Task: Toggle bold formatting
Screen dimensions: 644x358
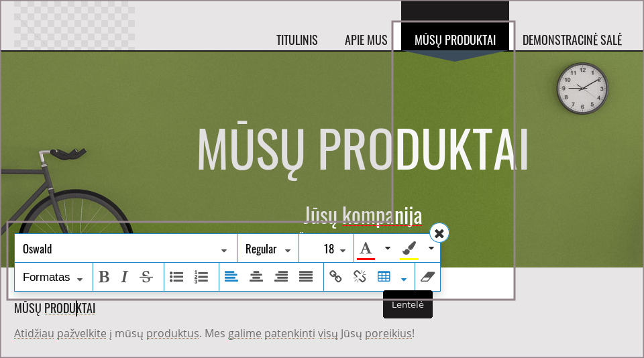Action: pyautogui.click(x=104, y=277)
